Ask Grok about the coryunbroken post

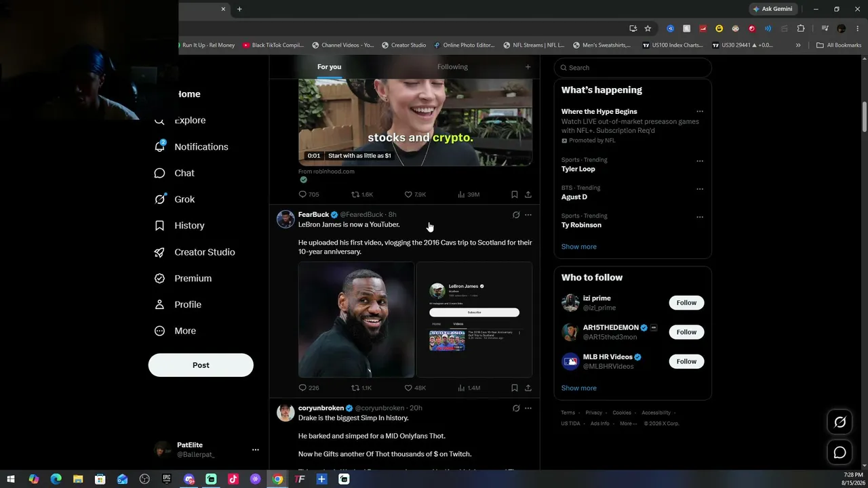[516, 409]
